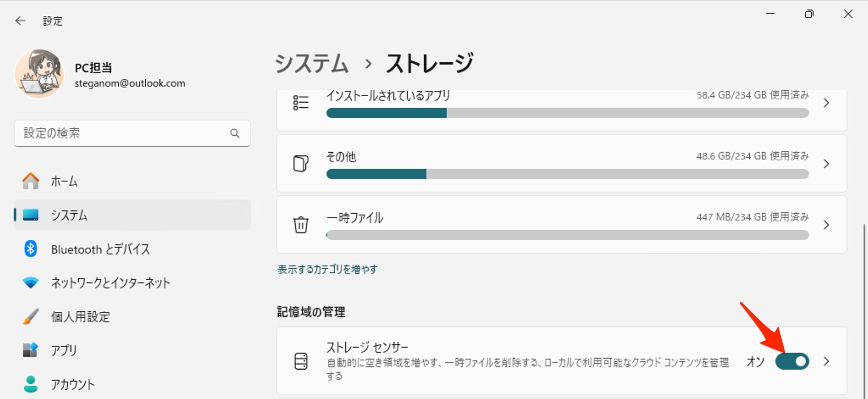Click システム breadcrumb link

(312, 64)
